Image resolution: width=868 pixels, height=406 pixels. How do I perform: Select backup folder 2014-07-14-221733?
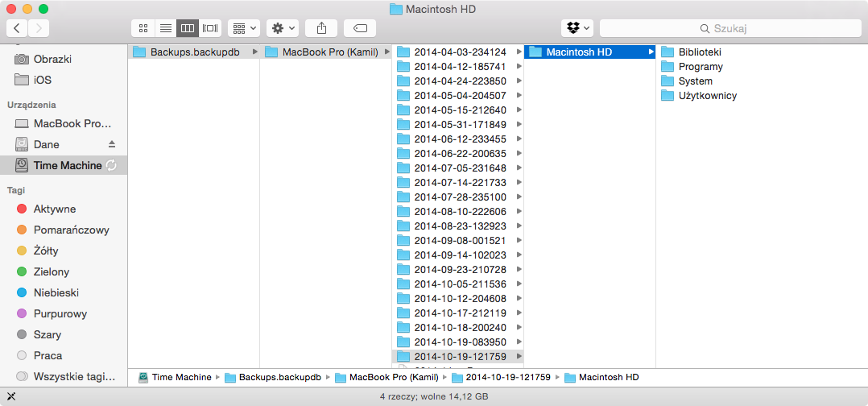tap(458, 182)
